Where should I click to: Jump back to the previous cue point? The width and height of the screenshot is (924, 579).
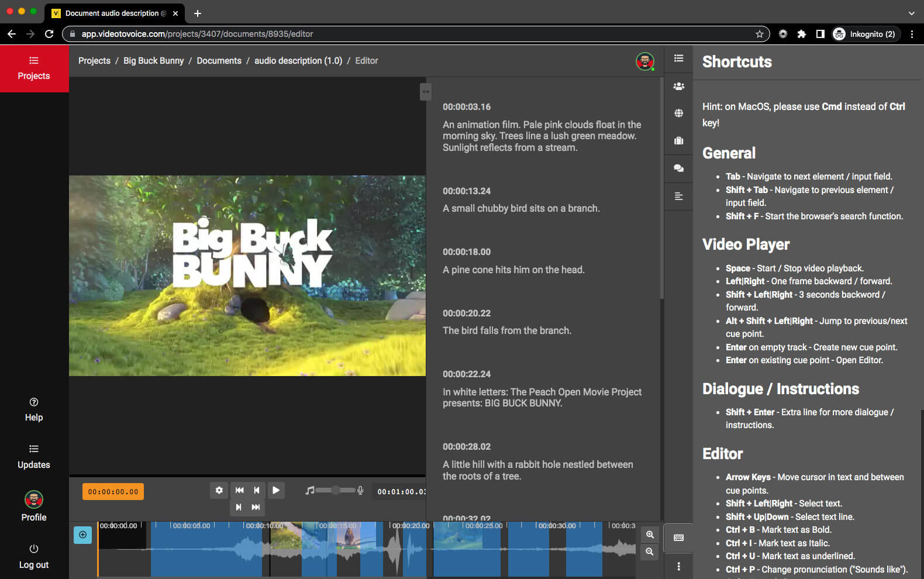pyautogui.click(x=239, y=490)
